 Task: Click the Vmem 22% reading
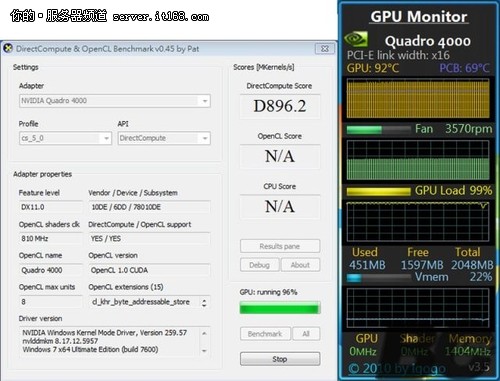pyautogui.click(x=453, y=277)
